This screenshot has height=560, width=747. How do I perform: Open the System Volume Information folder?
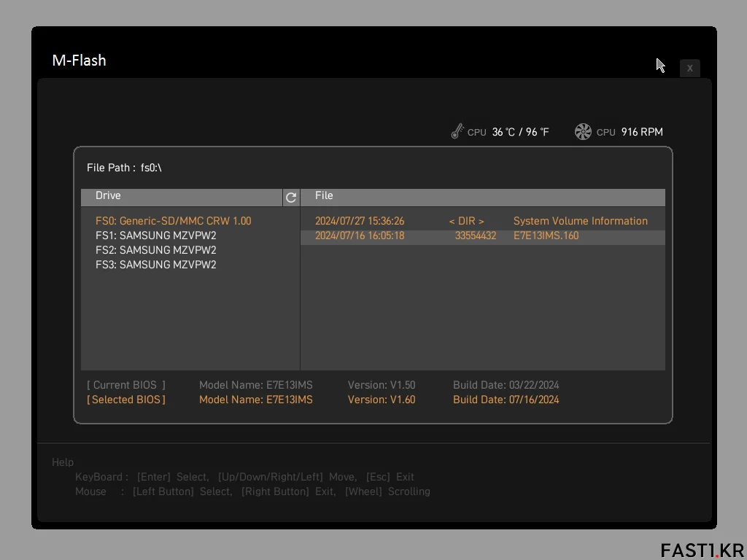click(580, 221)
